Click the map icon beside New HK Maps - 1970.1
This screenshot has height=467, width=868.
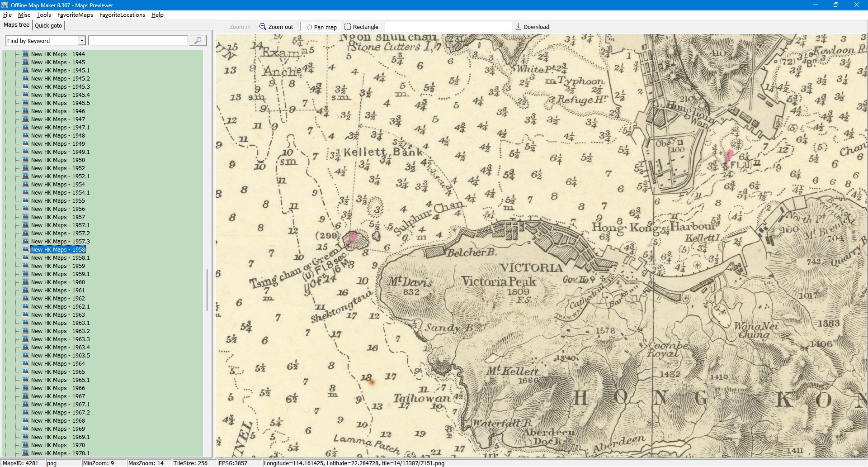[25, 453]
